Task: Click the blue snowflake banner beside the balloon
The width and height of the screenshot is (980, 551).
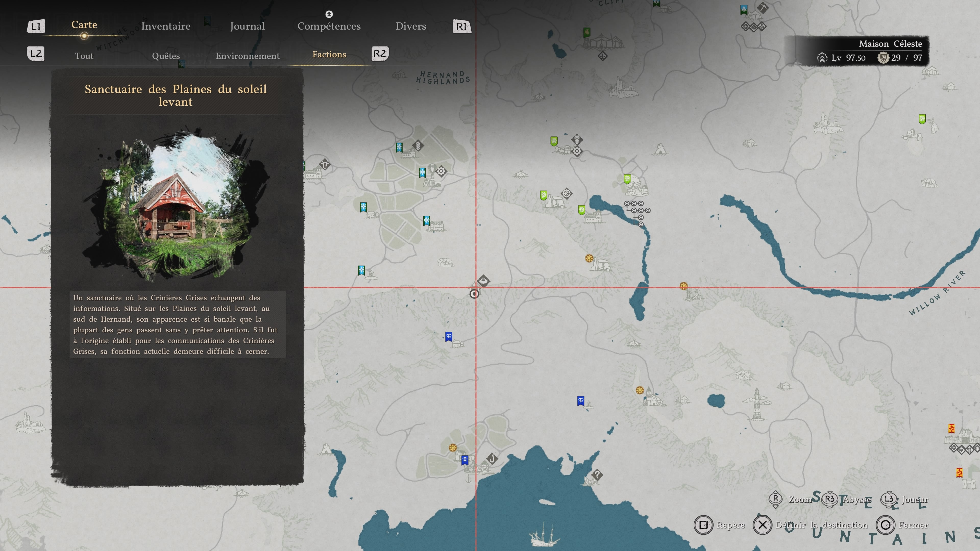Action: (422, 173)
